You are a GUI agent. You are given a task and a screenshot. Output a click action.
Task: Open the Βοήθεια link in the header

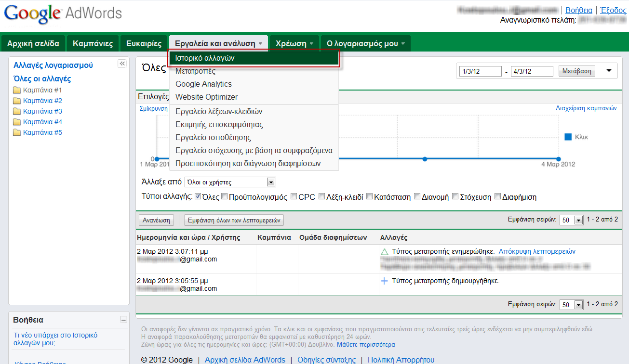pos(579,10)
